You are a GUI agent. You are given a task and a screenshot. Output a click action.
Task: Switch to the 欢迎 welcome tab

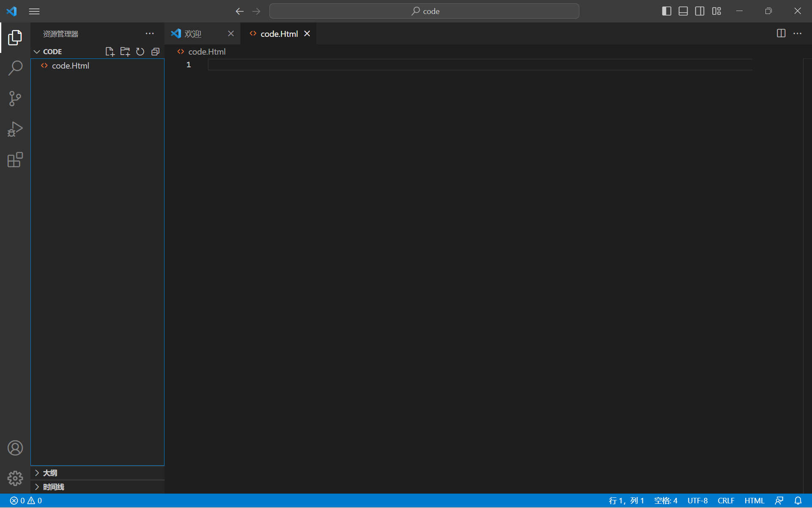point(193,34)
